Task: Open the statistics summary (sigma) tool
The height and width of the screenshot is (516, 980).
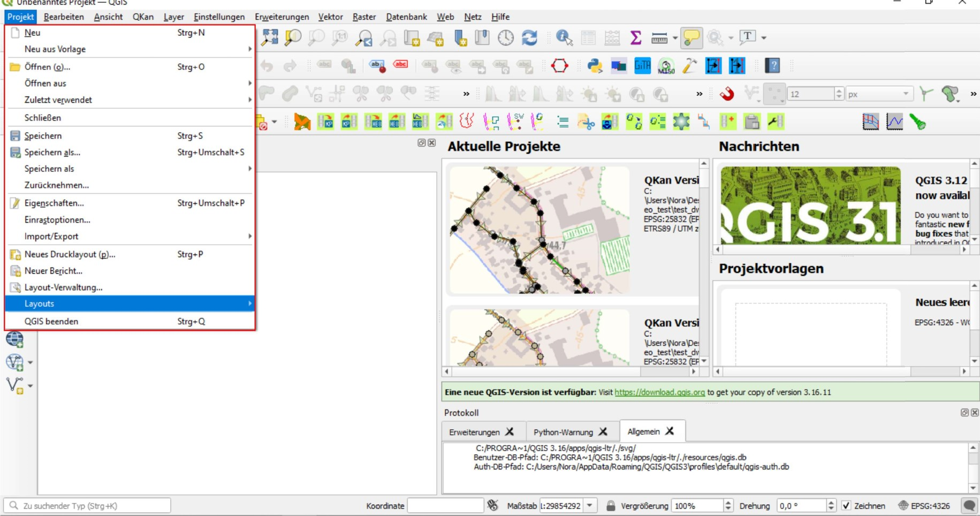Action: click(635, 37)
